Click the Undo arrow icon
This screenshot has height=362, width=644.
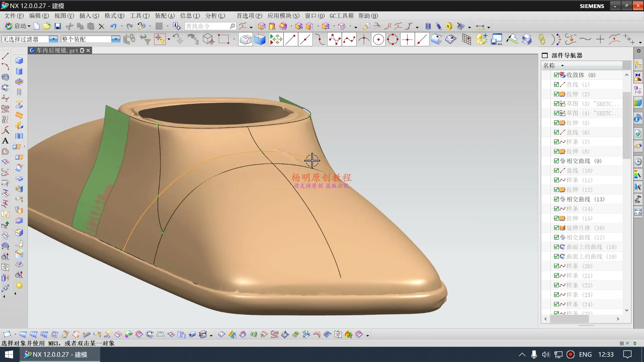pos(113,26)
